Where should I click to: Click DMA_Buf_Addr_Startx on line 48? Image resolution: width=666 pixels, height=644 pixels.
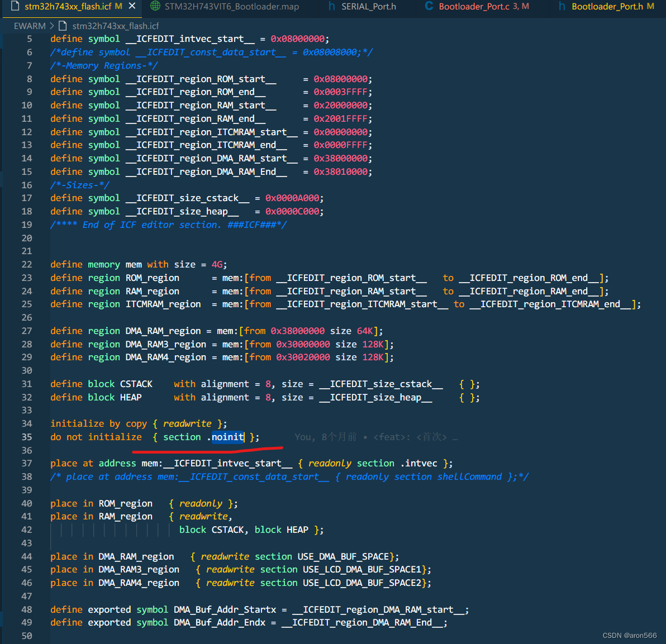(225, 609)
